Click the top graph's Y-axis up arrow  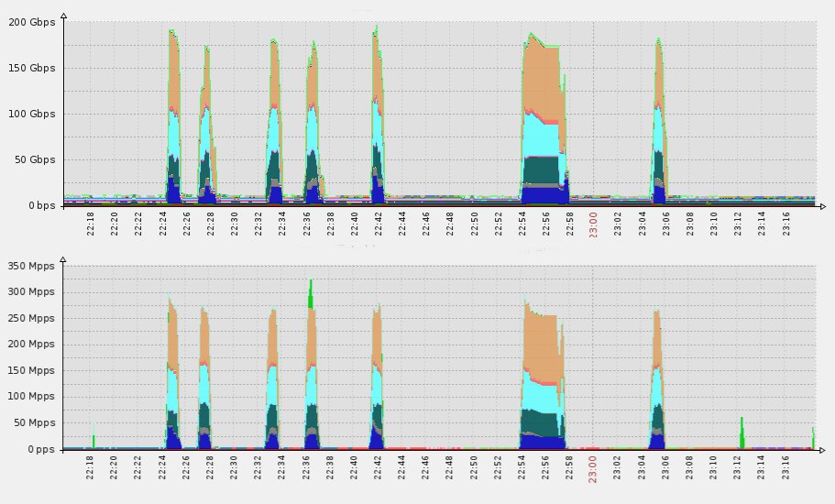click(62, 16)
